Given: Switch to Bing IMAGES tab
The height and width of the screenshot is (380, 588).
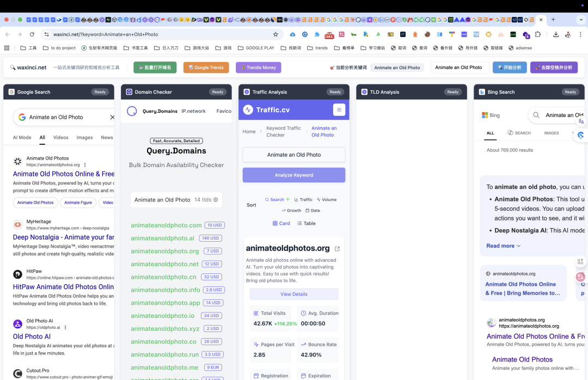Looking at the screenshot, I should pos(551,133).
